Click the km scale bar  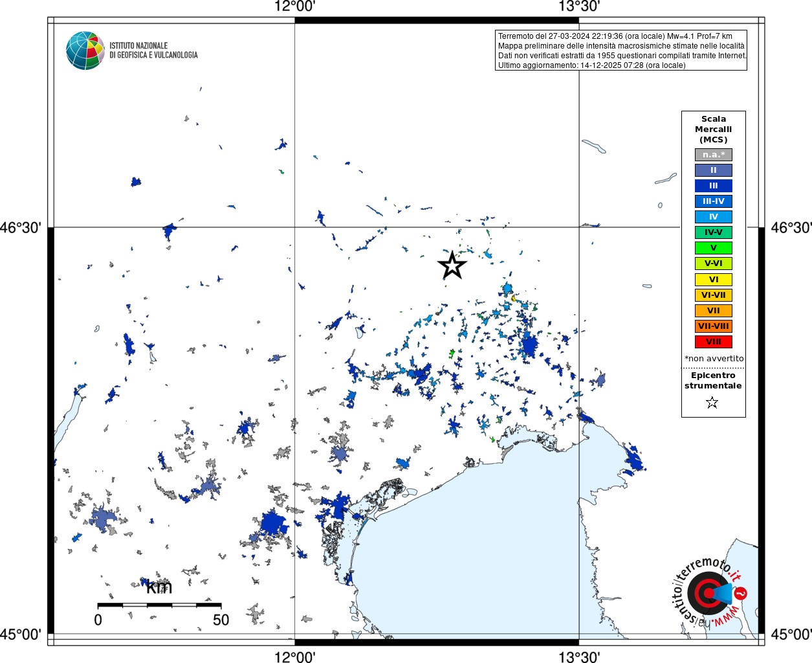pyautogui.click(x=159, y=605)
